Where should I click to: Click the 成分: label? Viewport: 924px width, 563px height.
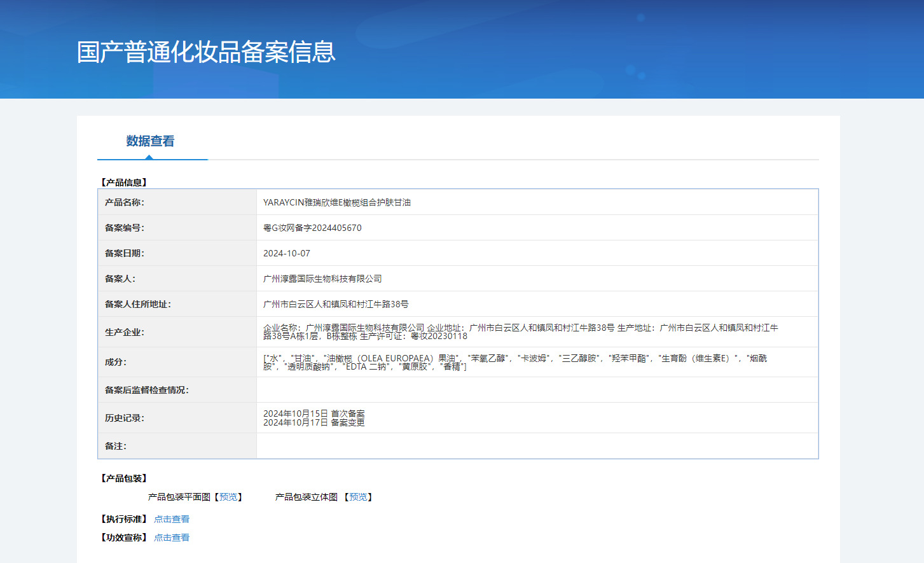point(116,362)
